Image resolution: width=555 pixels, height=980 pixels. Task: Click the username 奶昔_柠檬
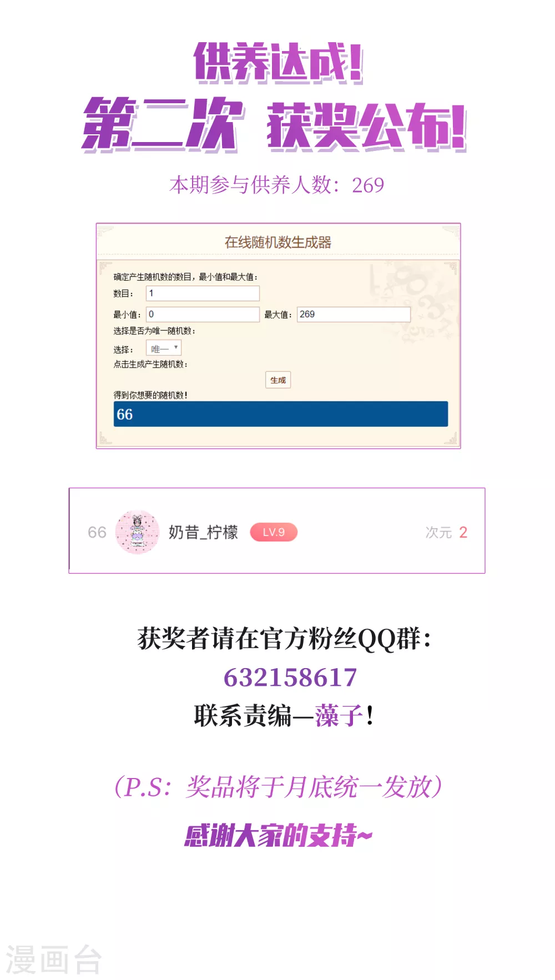[203, 532]
